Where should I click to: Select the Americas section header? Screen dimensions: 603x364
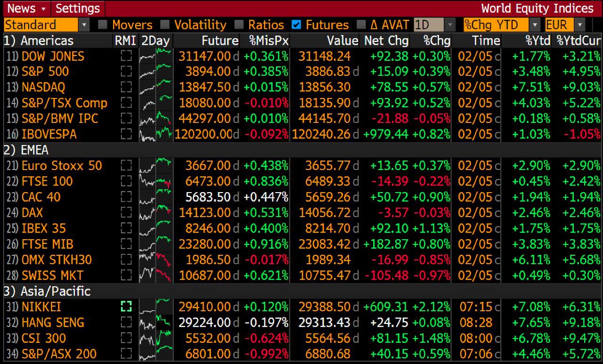(39, 40)
